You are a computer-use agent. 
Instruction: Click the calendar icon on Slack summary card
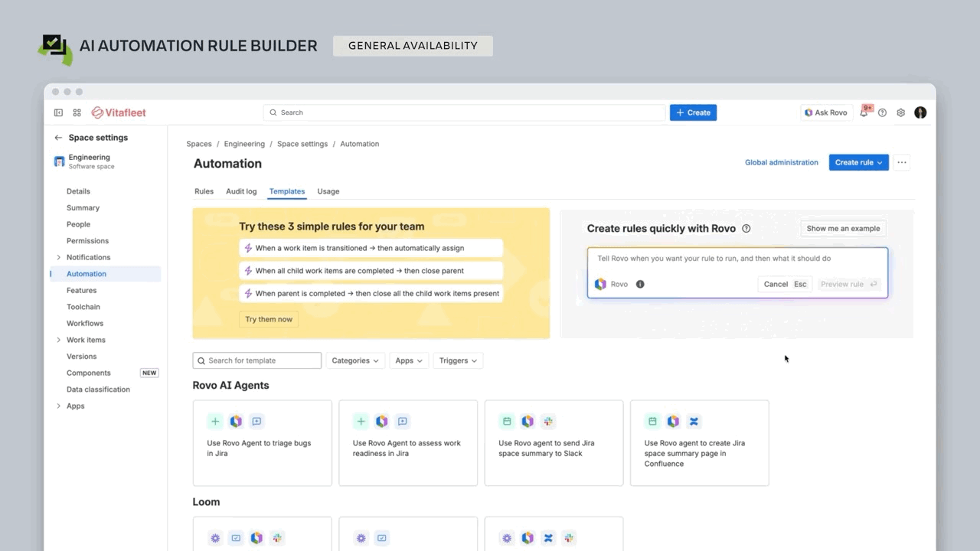tap(507, 421)
